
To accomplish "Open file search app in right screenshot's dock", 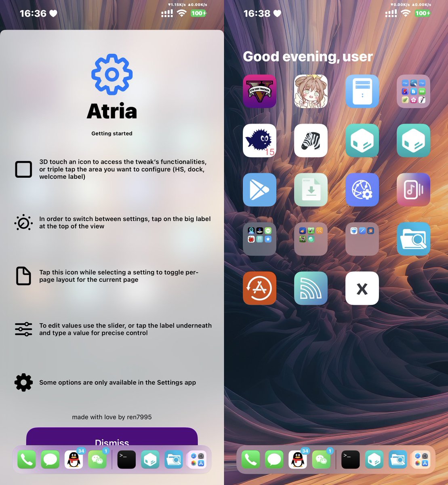I will 398,460.
